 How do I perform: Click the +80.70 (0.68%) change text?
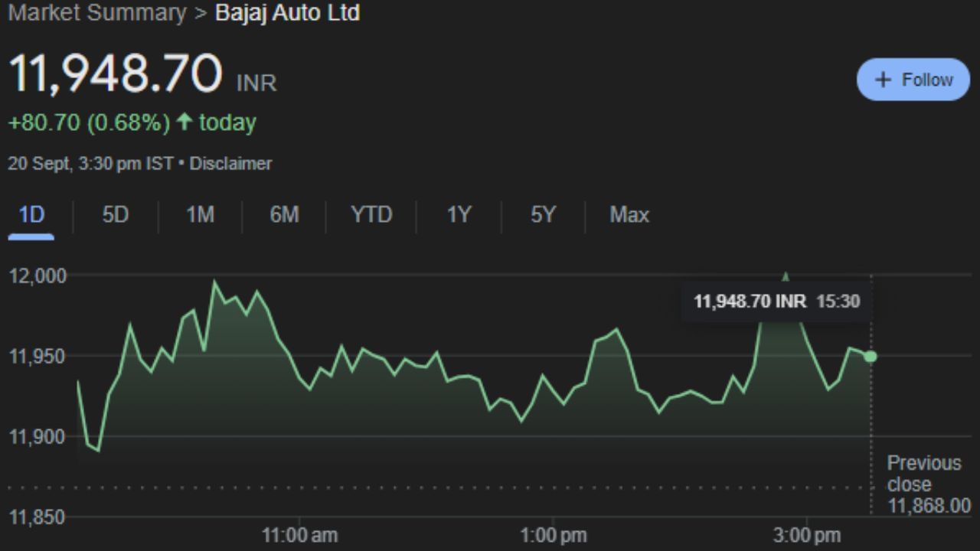point(89,122)
